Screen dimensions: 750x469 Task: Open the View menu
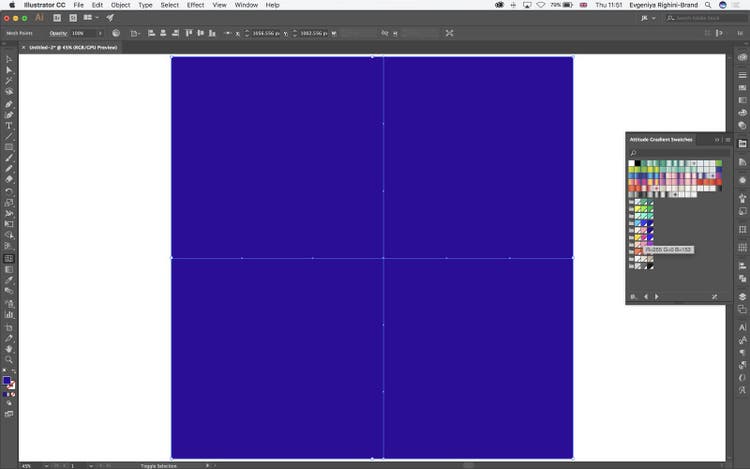pyautogui.click(x=220, y=5)
